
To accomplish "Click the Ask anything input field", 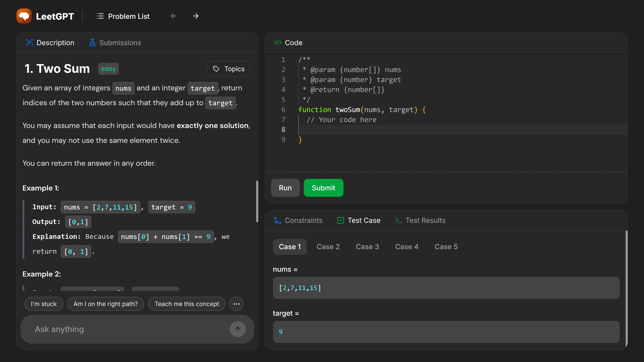I will pyautogui.click(x=125, y=329).
